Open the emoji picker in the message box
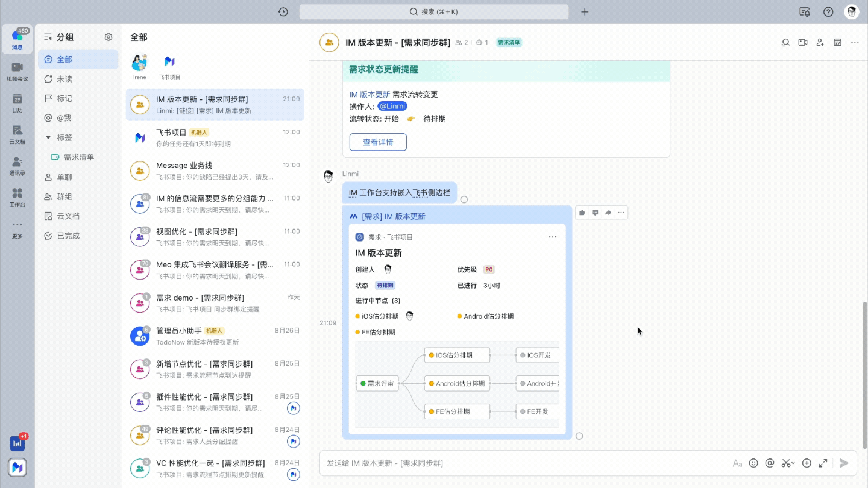Image resolution: width=868 pixels, height=488 pixels. tap(753, 463)
